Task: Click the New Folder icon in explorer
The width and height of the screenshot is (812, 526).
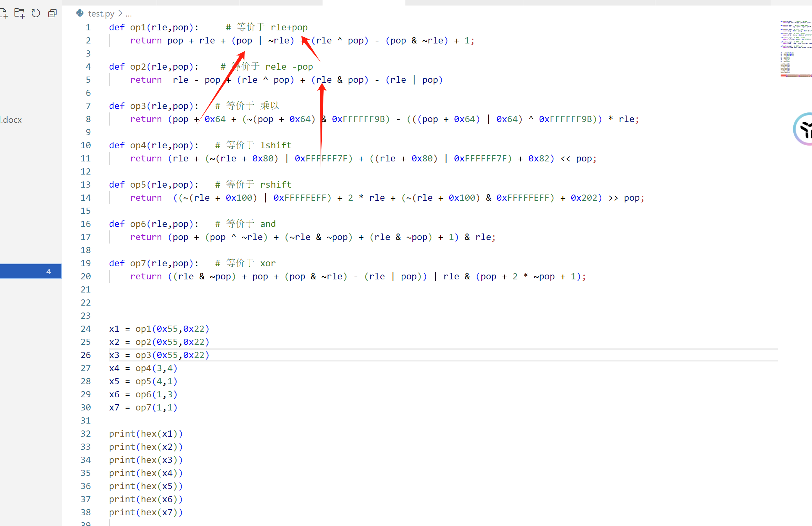Action: click(19, 13)
